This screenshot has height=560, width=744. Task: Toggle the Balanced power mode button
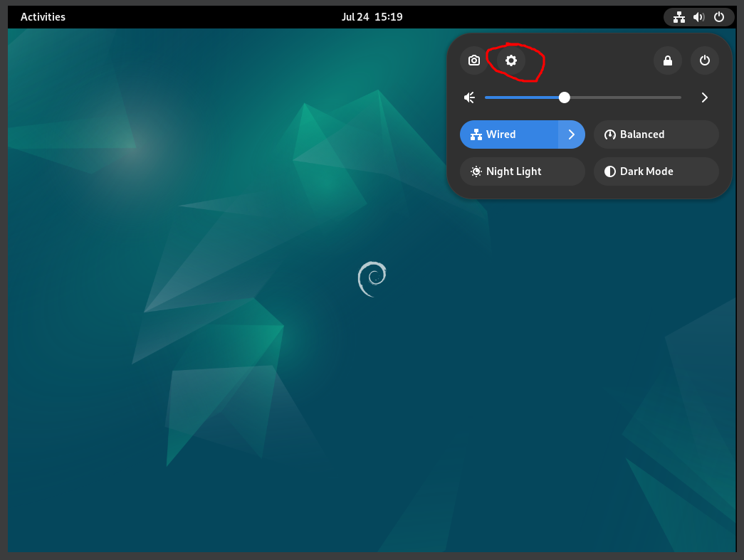656,134
